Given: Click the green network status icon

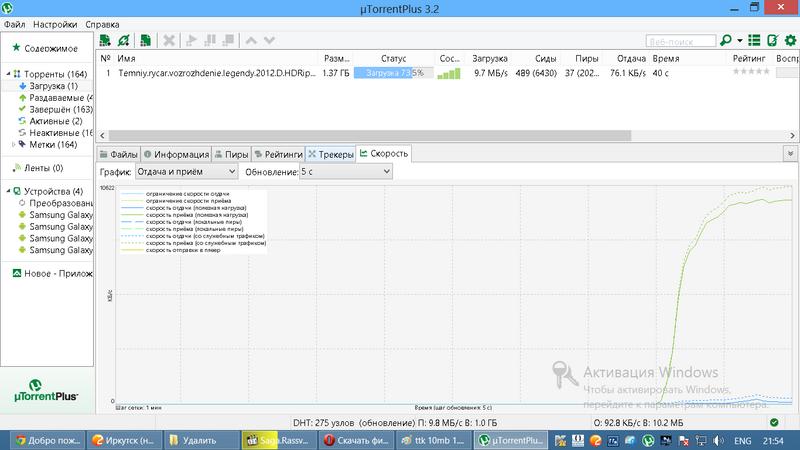Looking at the screenshot, I should pyautogui.click(x=774, y=422).
